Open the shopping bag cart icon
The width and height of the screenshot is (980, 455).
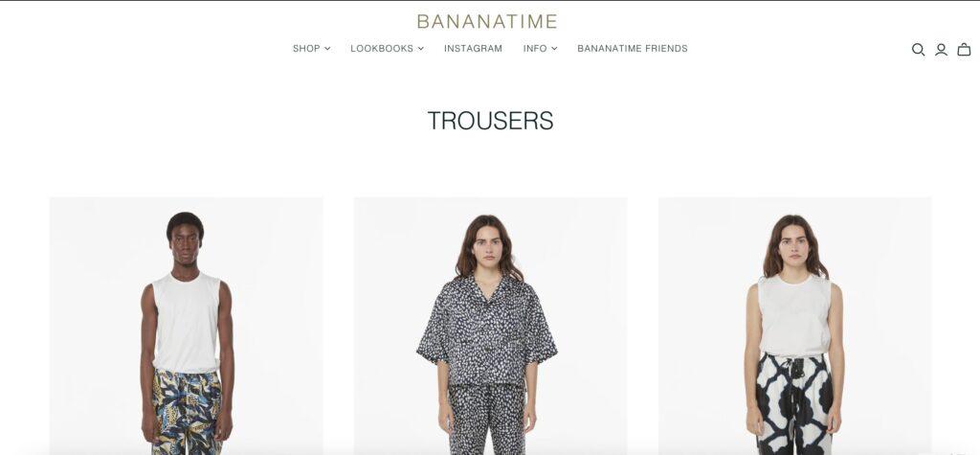click(x=964, y=50)
